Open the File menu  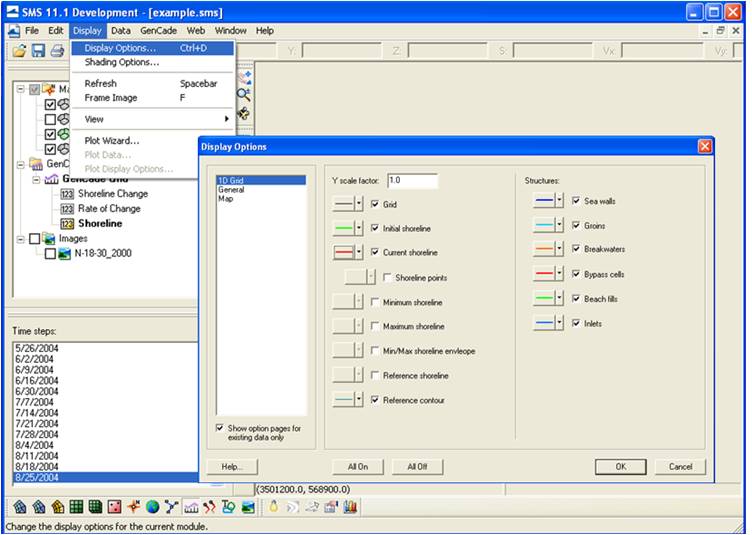pyautogui.click(x=32, y=31)
